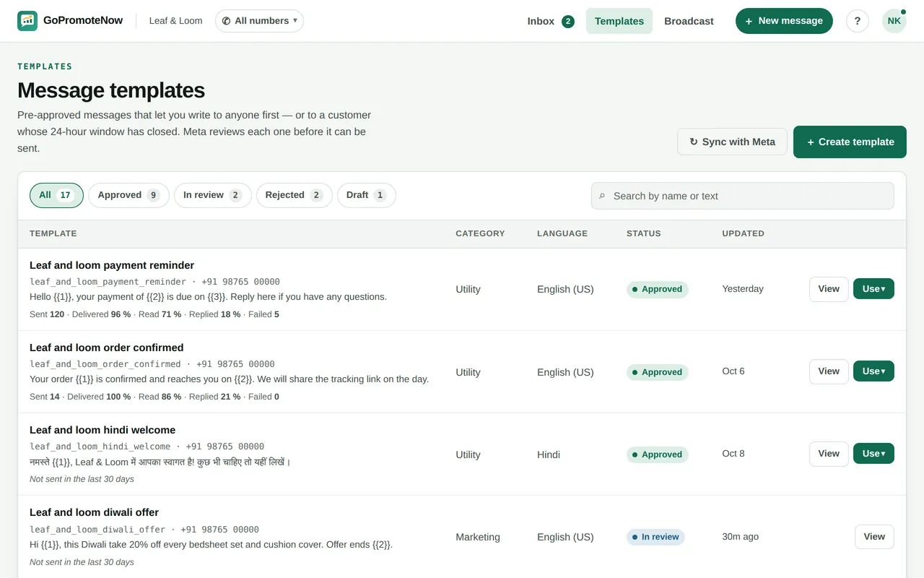Click the 'Leaf and loom order confirmed' title

pyautogui.click(x=107, y=348)
